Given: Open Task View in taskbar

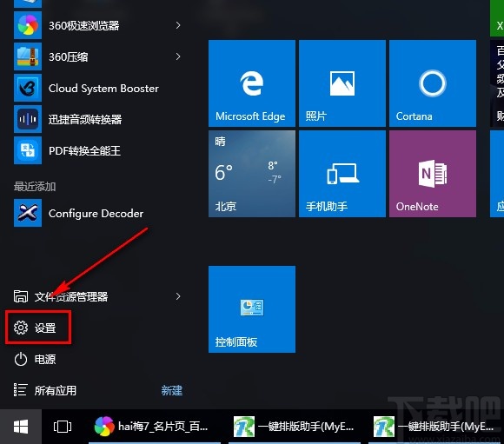Looking at the screenshot, I should click(x=63, y=427).
